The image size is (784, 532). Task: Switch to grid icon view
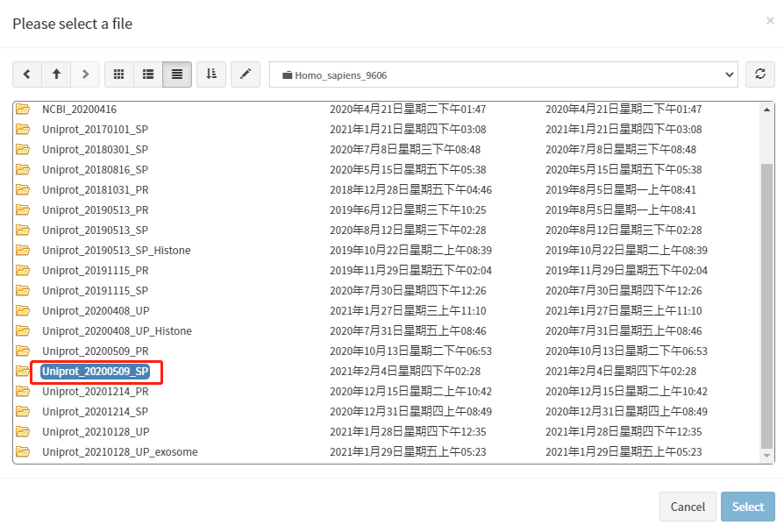point(119,74)
